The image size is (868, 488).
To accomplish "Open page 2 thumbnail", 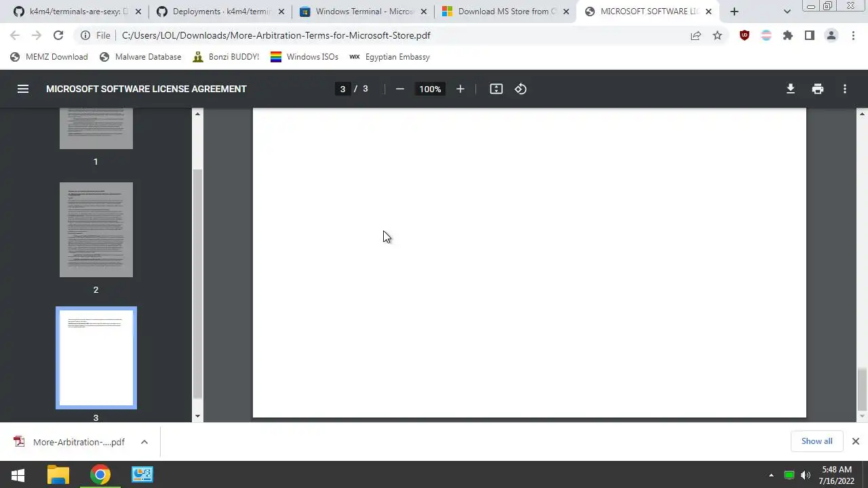I will [x=96, y=230].
